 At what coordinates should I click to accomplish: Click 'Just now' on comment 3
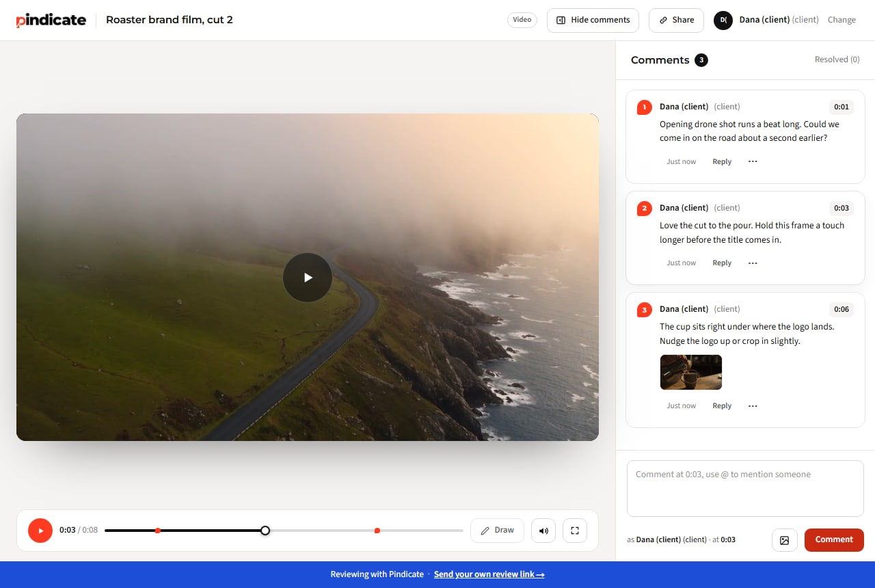[x=682, y=406]
